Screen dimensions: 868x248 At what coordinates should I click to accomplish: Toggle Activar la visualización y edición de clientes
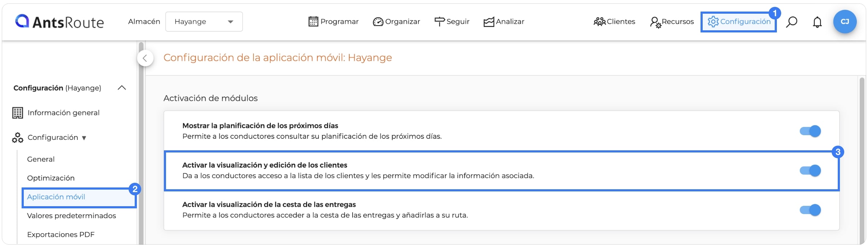click(810, 170)
